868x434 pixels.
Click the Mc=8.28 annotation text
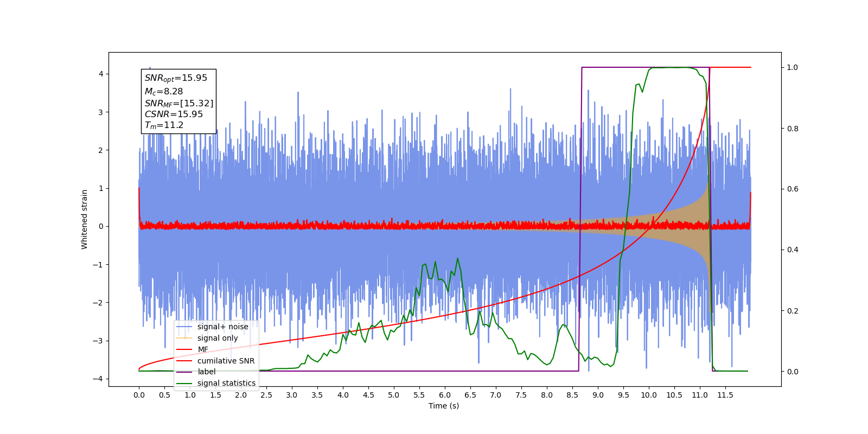164,92
